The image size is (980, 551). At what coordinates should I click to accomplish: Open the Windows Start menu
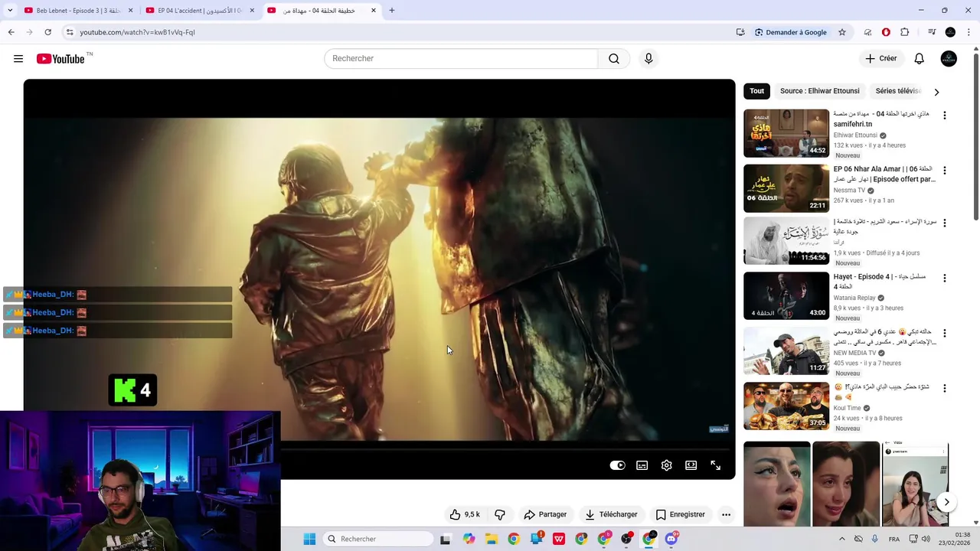click(309, 539)
